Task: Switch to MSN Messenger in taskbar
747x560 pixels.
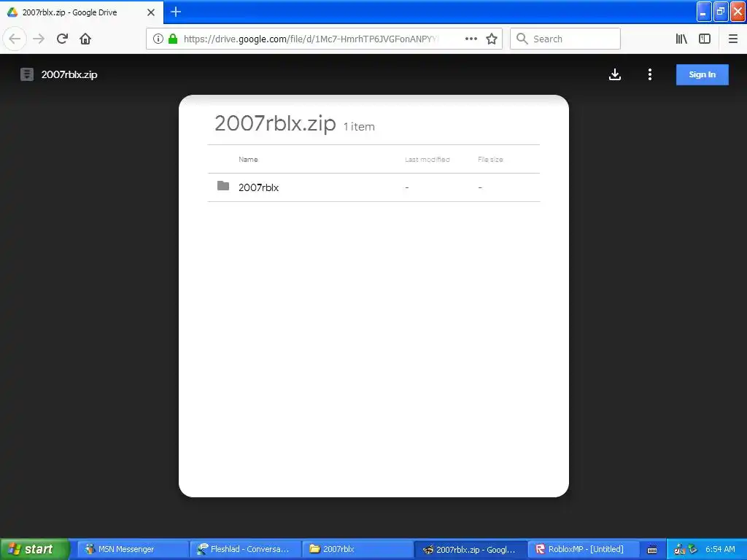Action: (x=133, y=549)
